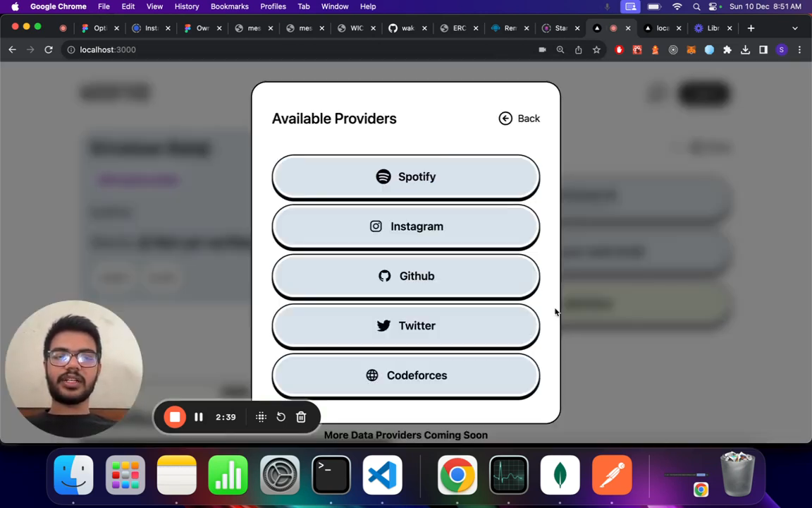812x508 pixels.
Task: Show Chrome downloads
Action: point(745,50)
